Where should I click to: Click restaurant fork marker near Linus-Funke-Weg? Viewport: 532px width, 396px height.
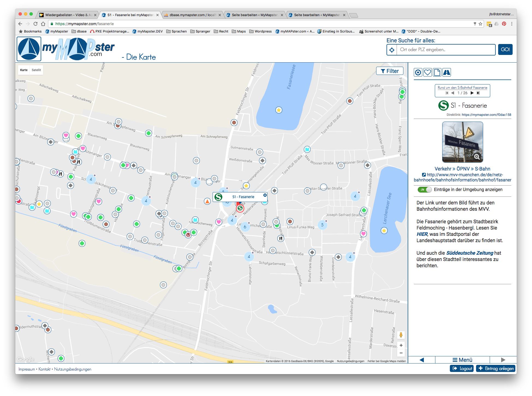pos(281,239)
